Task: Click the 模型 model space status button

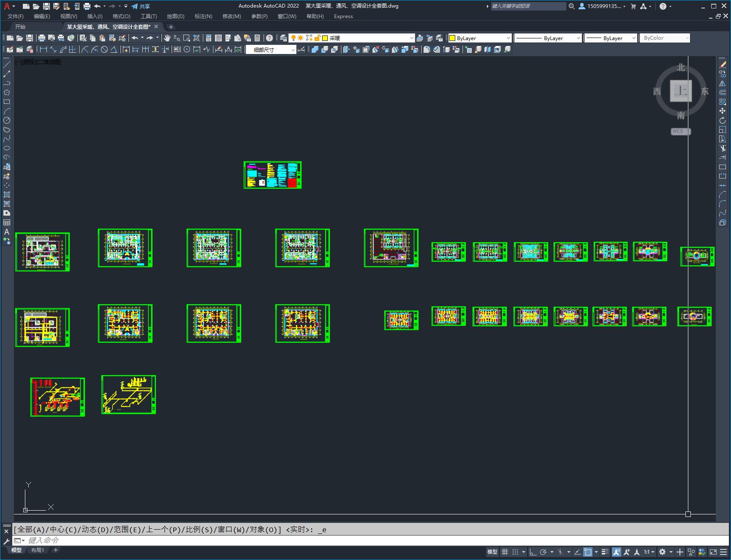Action: tap(492, 552)
